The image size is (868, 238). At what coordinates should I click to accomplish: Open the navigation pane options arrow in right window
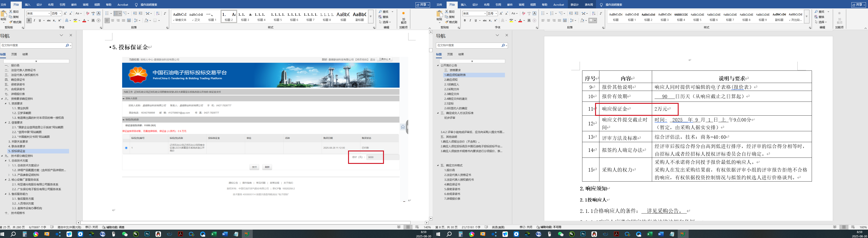[x=497, y=35]
